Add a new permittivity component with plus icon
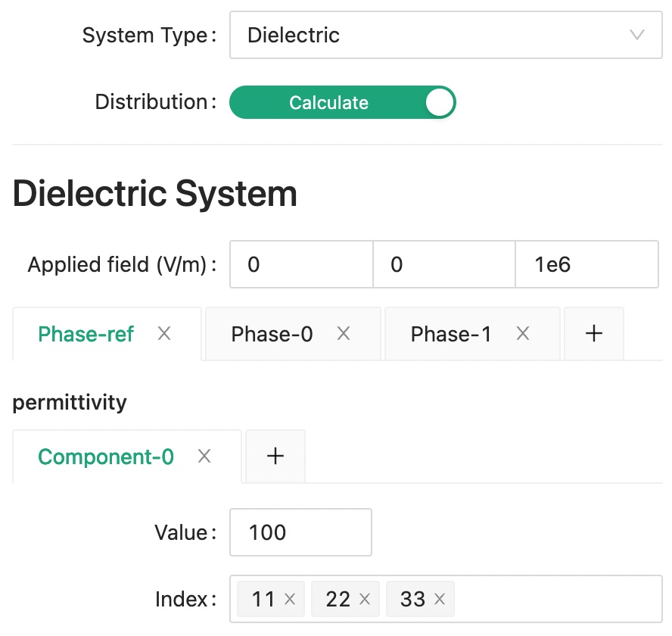 275,456
